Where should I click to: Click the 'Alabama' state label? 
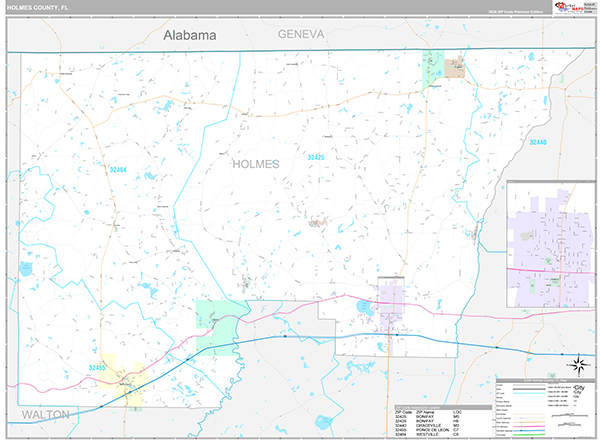tap(190, 35)
